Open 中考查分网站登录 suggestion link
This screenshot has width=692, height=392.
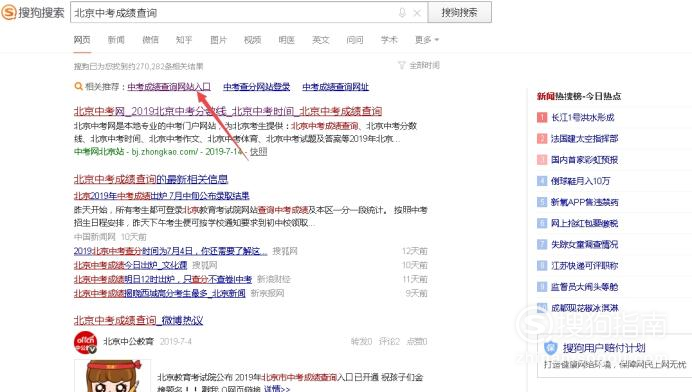pos(257,87)
